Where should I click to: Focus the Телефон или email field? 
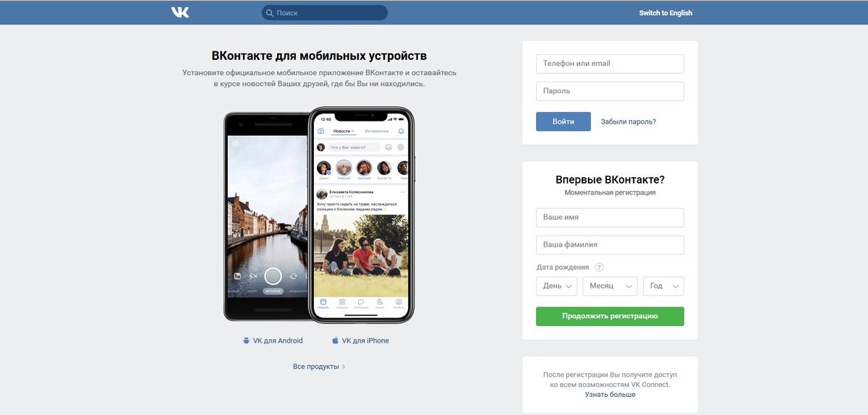coord(610,64)
